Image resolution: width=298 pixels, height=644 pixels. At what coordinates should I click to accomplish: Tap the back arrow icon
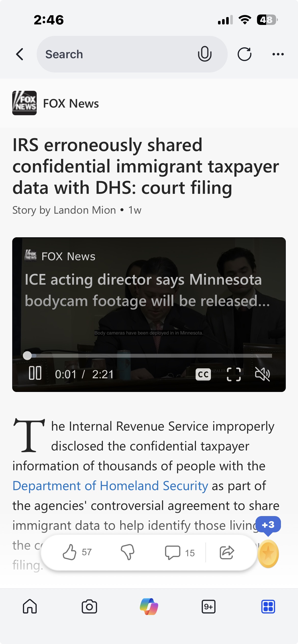20,54
